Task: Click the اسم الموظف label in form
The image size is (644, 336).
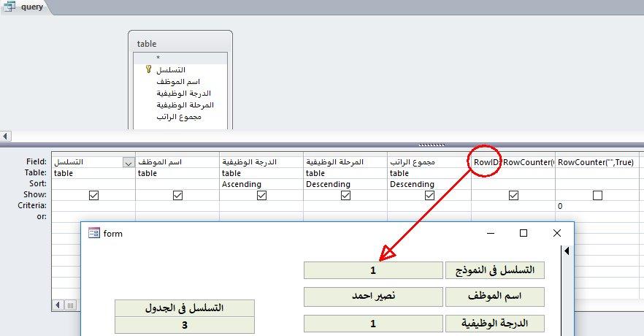Action: [495, 297]
